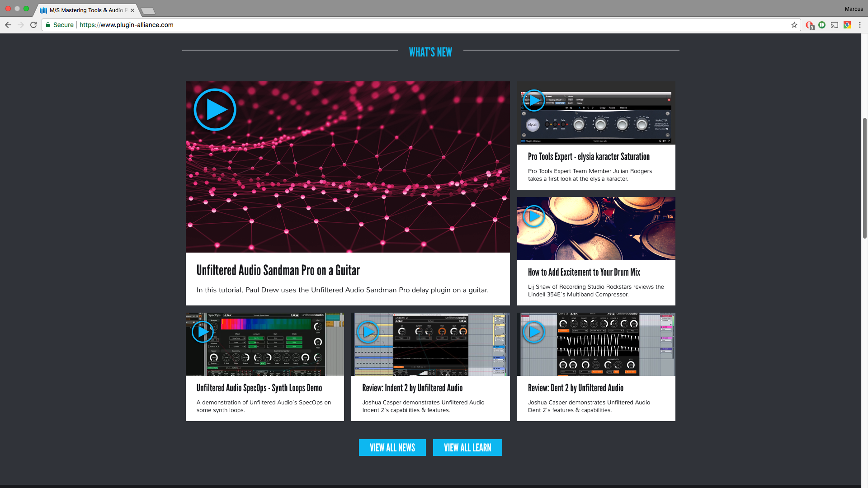Click the WHAT'S NEW section heading
The width and height of the screenshot is (868, 488).
click(x=430, y=52)
